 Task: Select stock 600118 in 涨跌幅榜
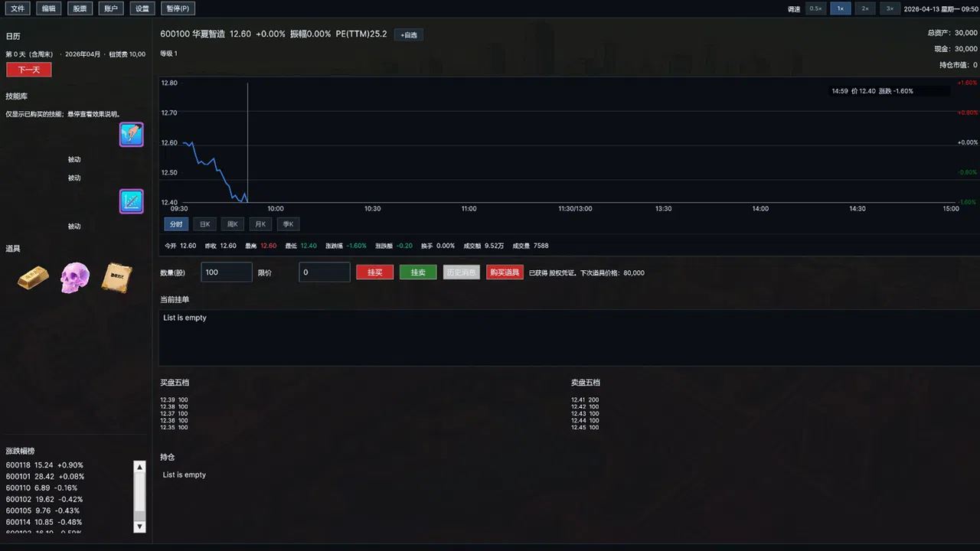pyautogui.click(x=44, y=465)
